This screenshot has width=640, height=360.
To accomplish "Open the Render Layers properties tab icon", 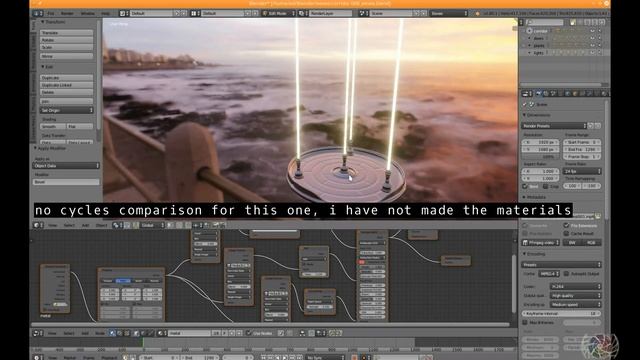I will [546, 94].
